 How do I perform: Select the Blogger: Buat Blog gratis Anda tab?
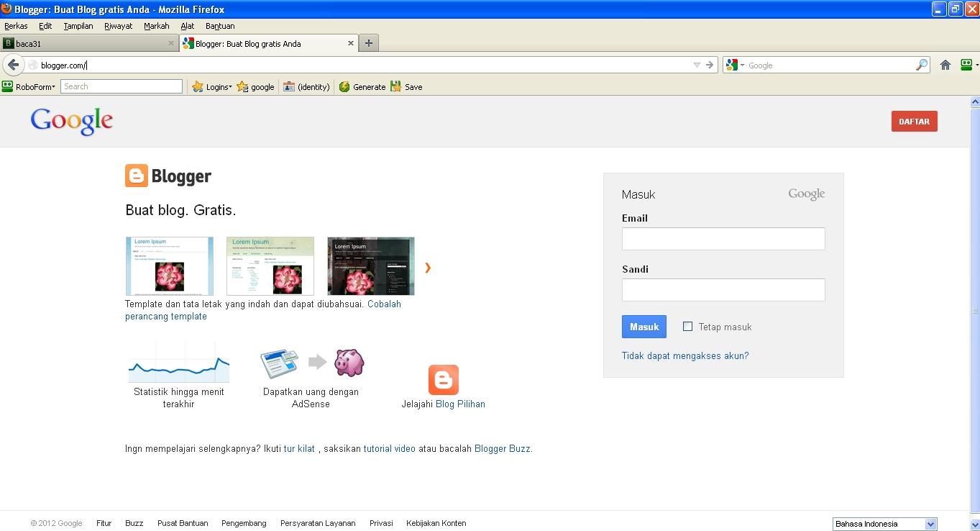(268, 43)
